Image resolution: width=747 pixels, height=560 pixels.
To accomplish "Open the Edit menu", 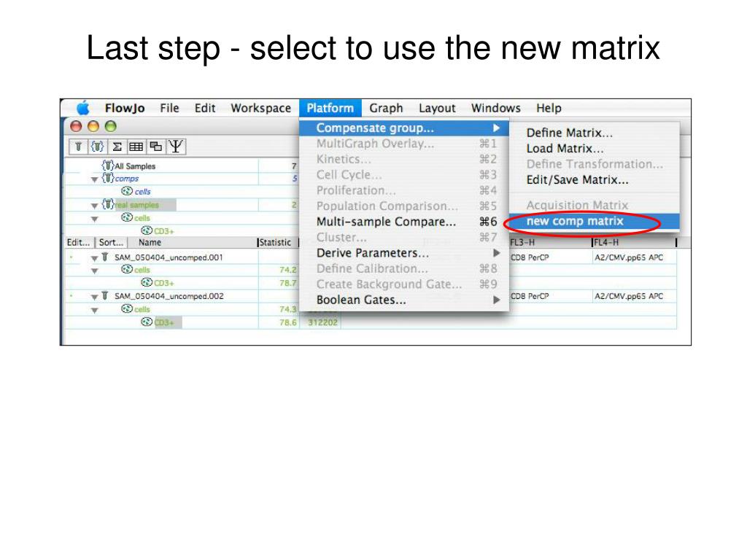I will pos(205,108).
